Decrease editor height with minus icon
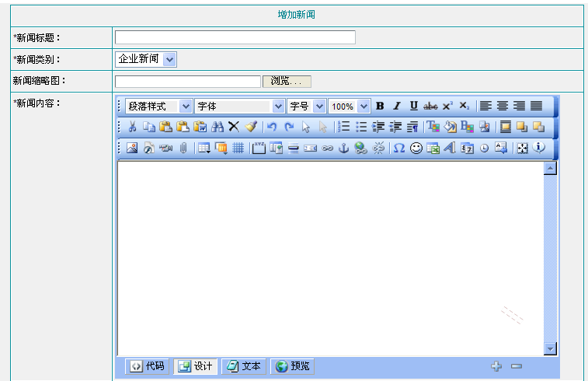 [517, 366]
